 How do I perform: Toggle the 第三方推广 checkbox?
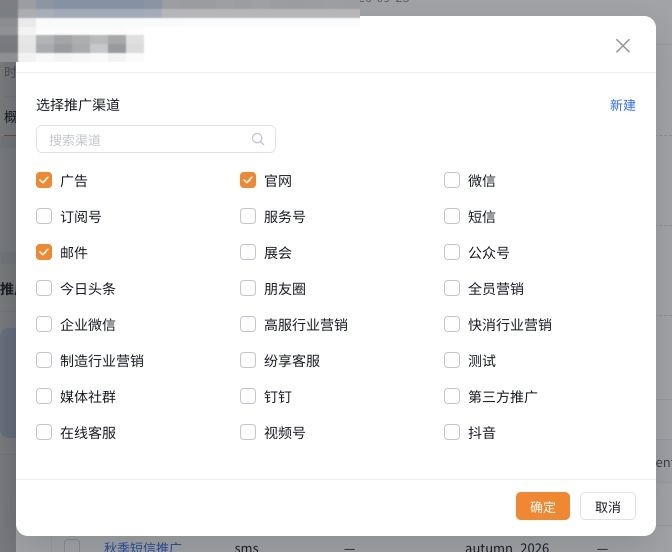point(452,396)
